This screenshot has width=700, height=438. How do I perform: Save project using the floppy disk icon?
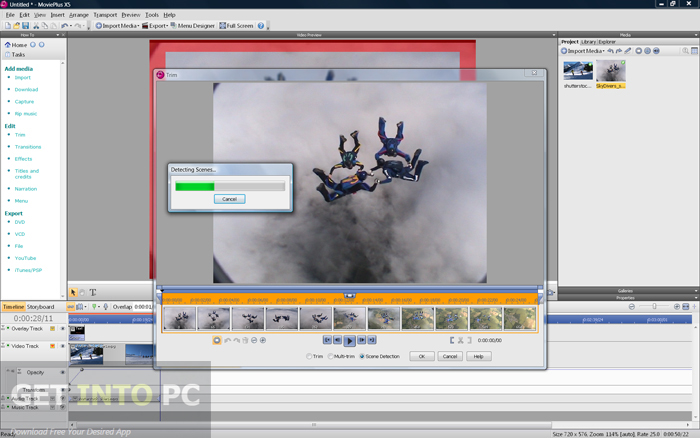25,26
